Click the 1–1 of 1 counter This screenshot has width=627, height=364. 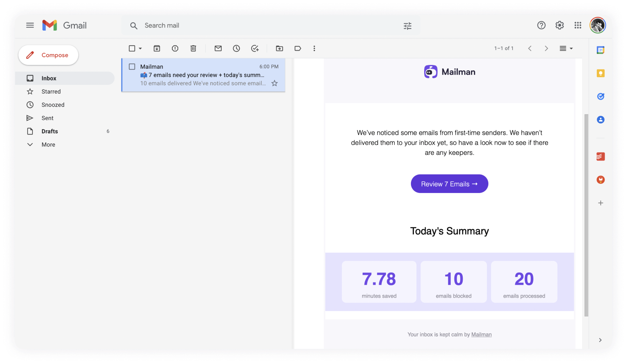point(504,48)
